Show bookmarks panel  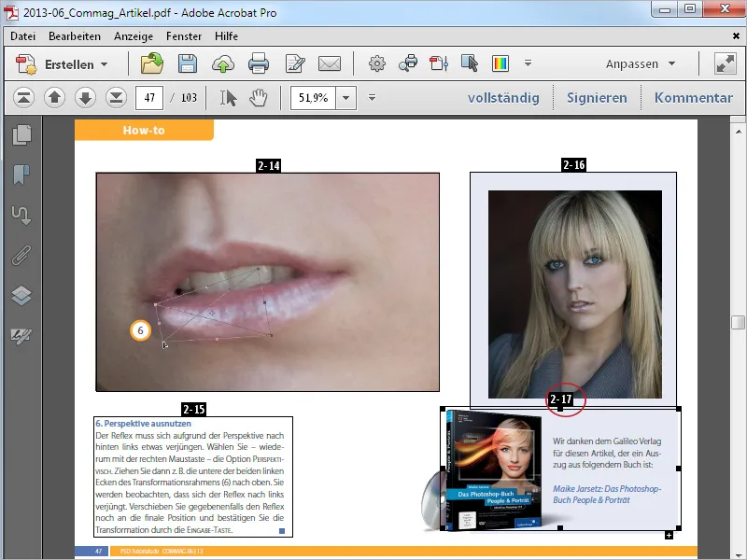(x=21, y=175)
